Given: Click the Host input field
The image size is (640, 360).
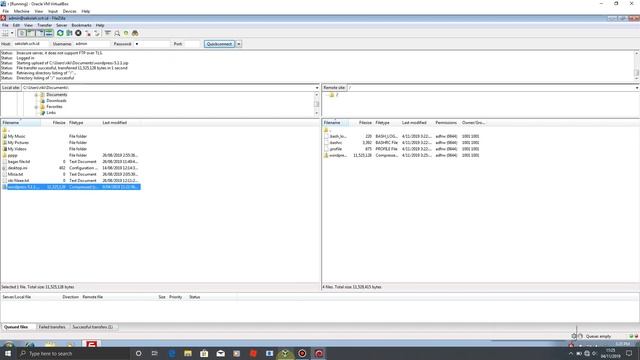Looking at the screenshot, I should click(31, 44).
